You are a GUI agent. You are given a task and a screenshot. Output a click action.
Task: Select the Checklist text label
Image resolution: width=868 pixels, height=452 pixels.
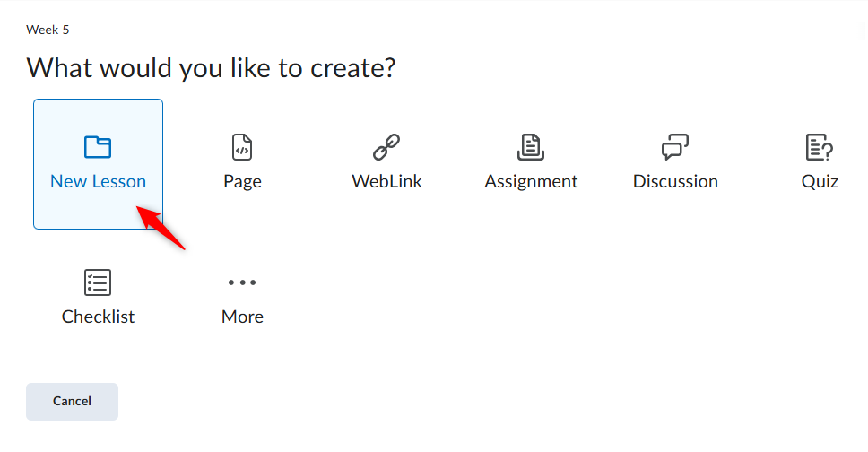pos(98,317)
